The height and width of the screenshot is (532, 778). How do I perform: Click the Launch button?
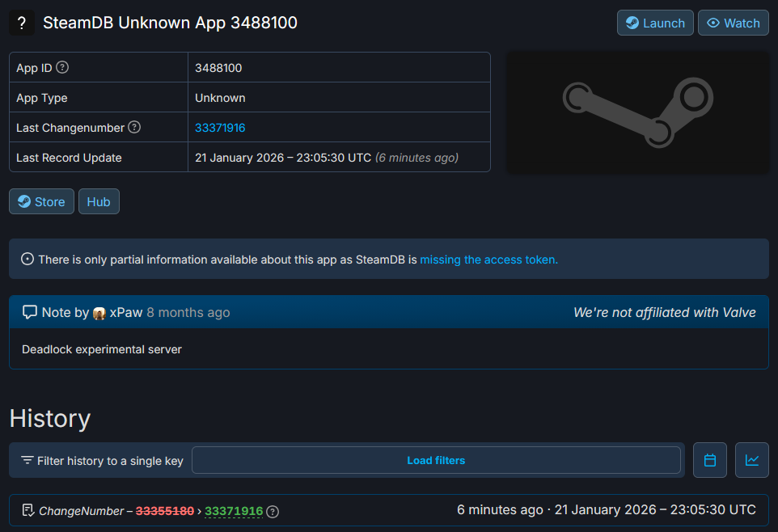655,23
